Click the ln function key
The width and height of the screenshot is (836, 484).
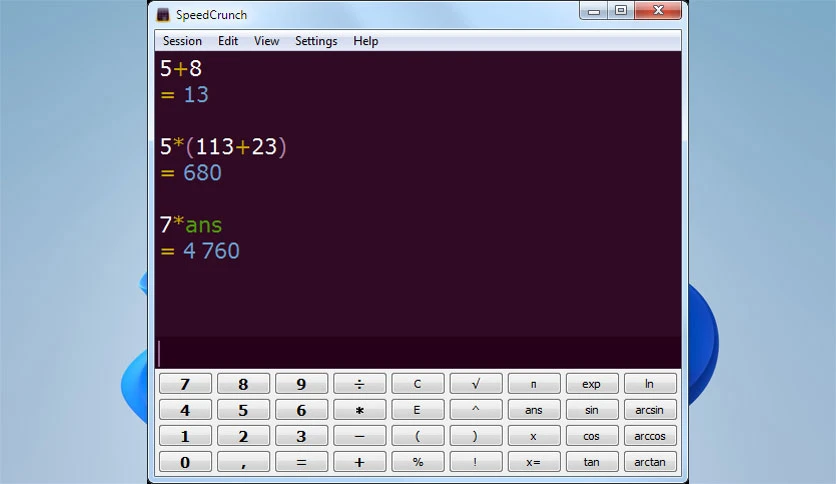coord(650,384)
